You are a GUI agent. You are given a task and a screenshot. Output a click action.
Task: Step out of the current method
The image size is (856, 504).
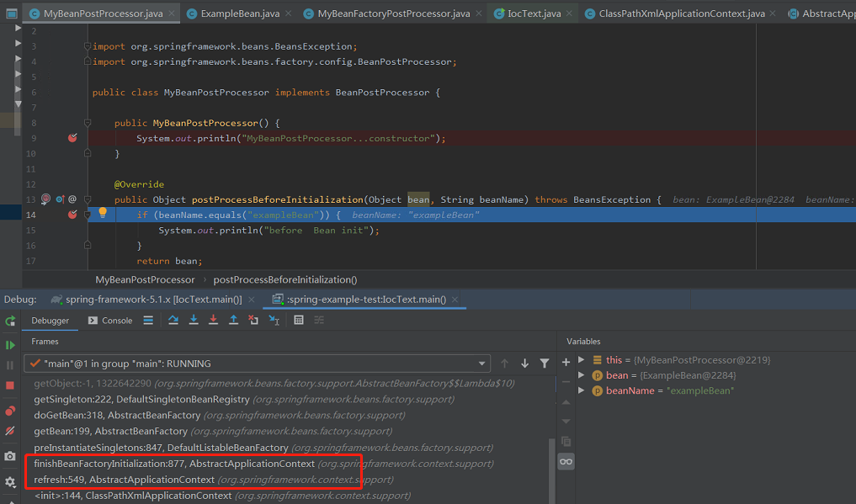(234, 321)
